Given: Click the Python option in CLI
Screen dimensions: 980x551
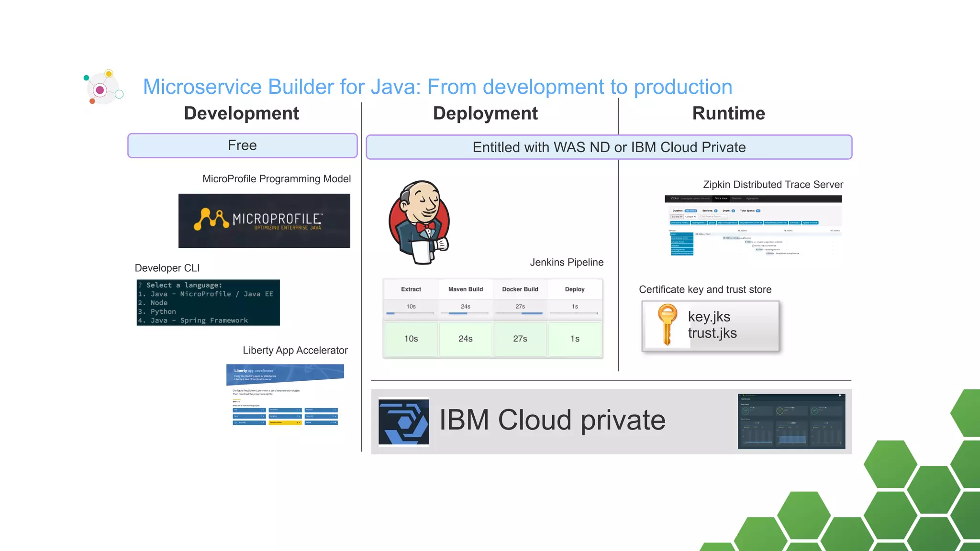Looking at the screenshot, I should pyautogui.click(x=157, y=312).
